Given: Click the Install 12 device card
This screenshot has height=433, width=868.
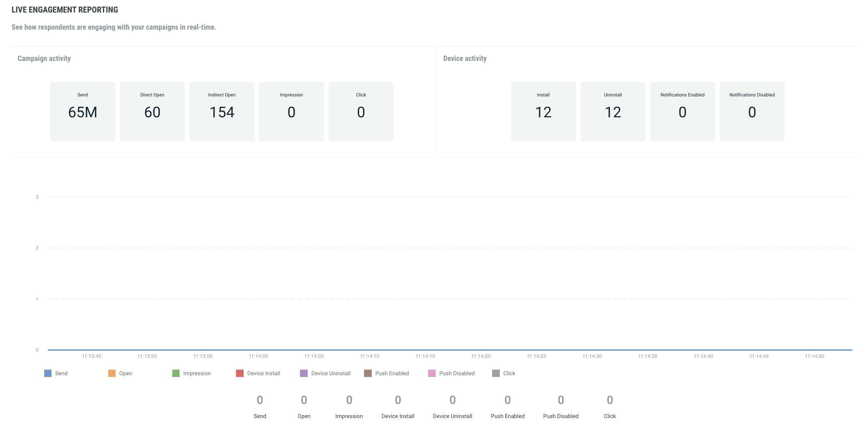Looking at the screenshot, I should click(x=543, y=111).
